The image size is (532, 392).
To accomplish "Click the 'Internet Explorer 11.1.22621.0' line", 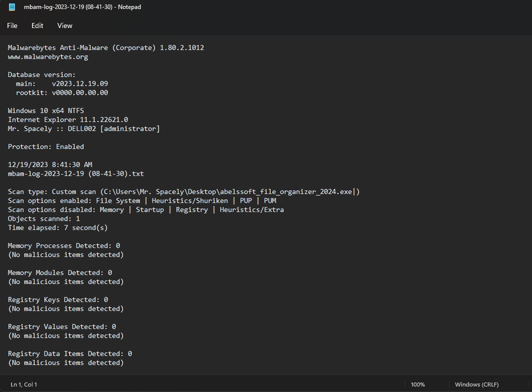I will [x=68, y=119].
